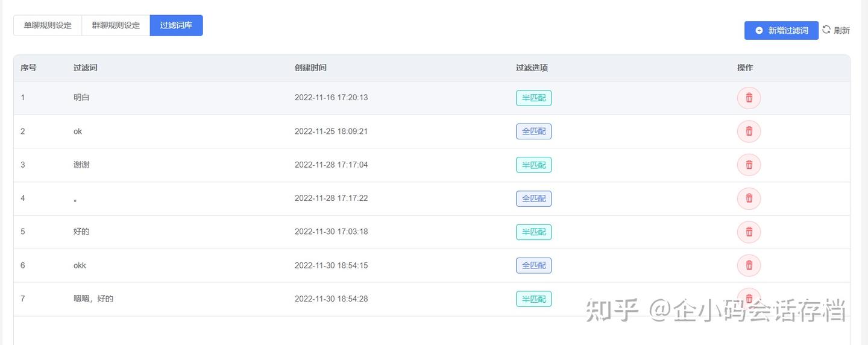
Task: Select the 过滤词库 tab
Action: (176, 25)
